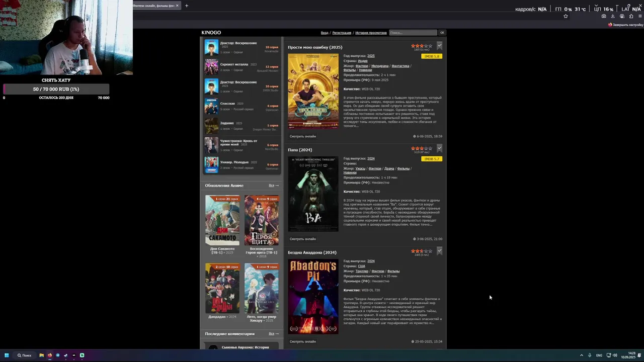Open the Бездна Аваддона (2024) title link
The height and width of the screenshot is (362, 644).
click(x=312, y=252)
